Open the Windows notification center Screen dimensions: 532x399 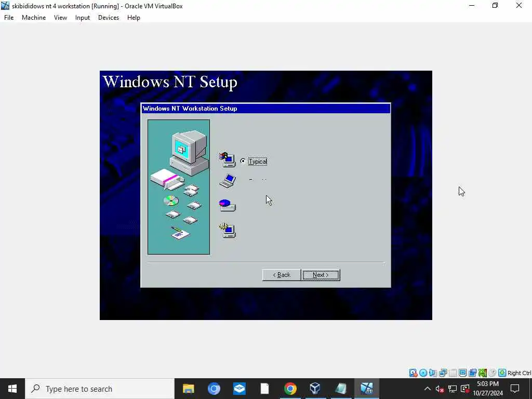coord(515,389)
